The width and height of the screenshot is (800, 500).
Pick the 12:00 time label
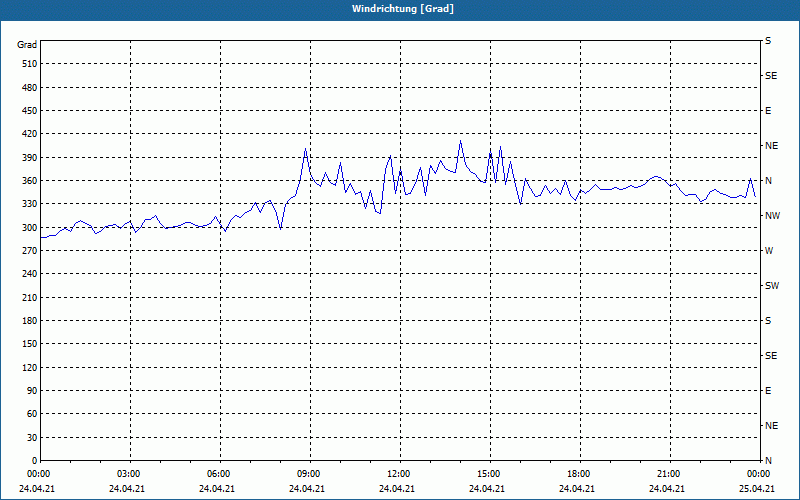[398, 474]
